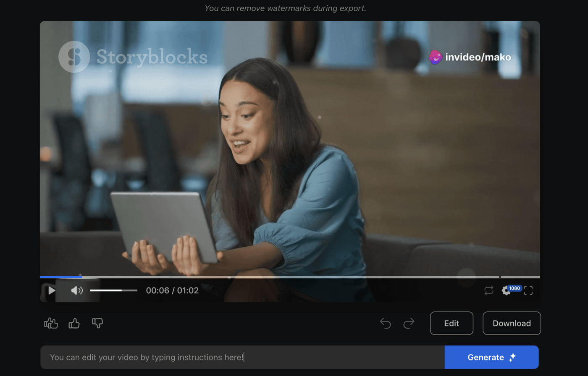Open the 1080 quality selector

514,288
